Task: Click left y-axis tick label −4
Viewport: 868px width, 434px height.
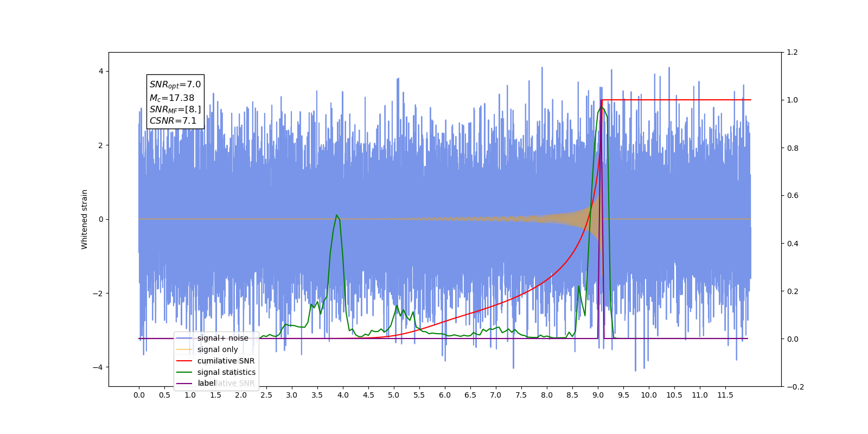Action: (98, 367)
